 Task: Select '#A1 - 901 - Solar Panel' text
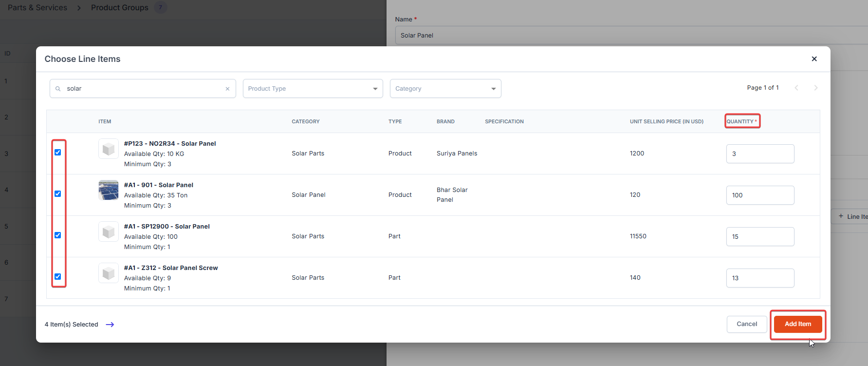[159, 185]
